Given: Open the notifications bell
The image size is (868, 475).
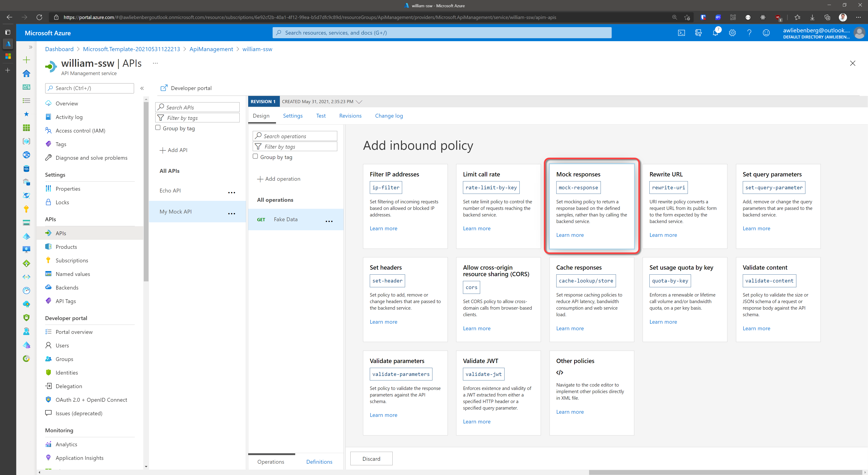Looking at the screenshot, I should point(715,33).
